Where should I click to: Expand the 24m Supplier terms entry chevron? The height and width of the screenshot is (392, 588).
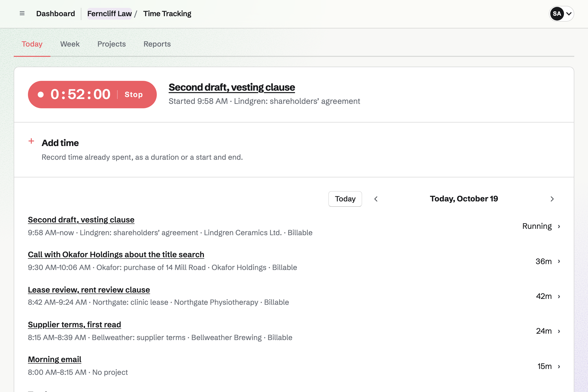559,331
